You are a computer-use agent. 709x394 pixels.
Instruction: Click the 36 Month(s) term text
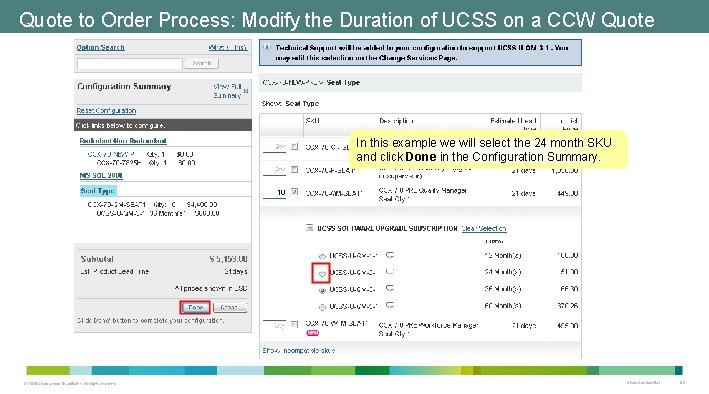pos(503,289)
